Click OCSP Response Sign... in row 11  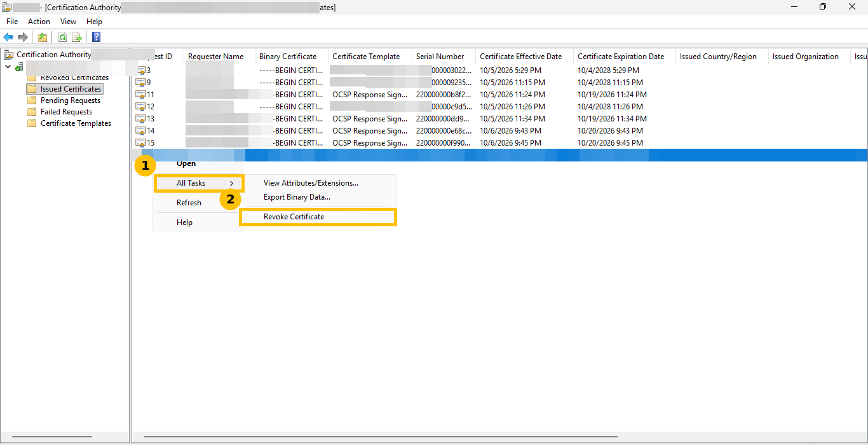pos(370,95)
